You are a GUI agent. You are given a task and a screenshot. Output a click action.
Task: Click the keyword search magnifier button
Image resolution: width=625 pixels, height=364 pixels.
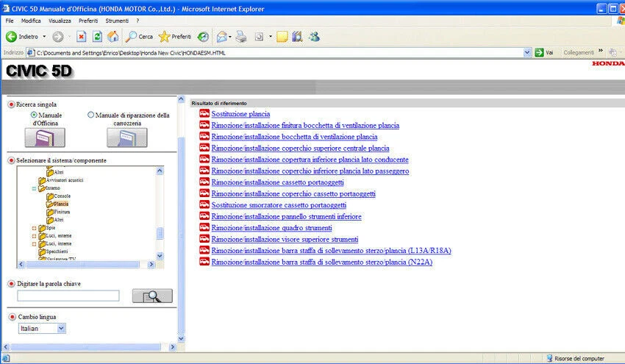point(152,296)
